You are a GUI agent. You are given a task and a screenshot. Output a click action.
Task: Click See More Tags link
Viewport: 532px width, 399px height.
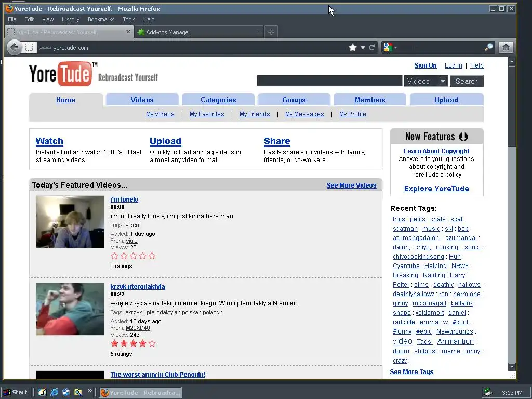[411, 372]
